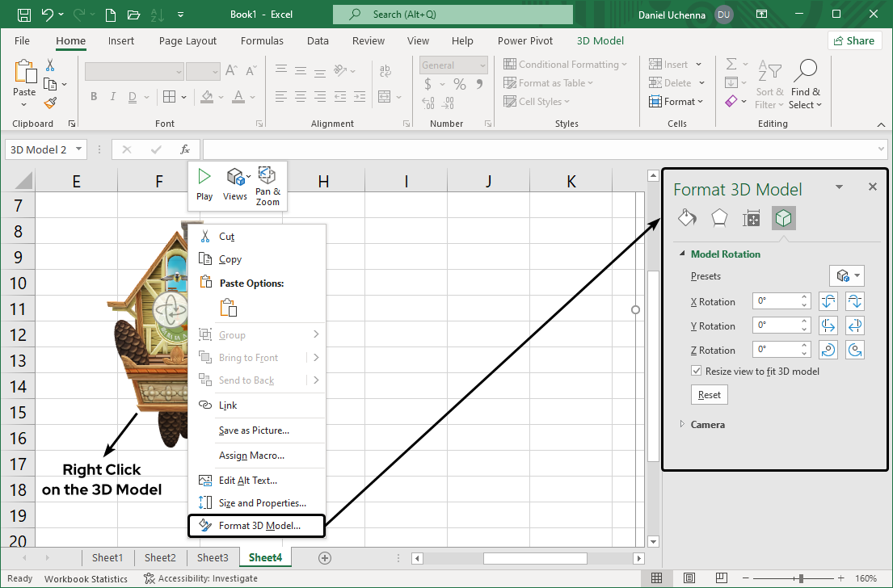Click the Play button in the 3D mini toolbar
This screenshot has height=588, width=893.
204,184
